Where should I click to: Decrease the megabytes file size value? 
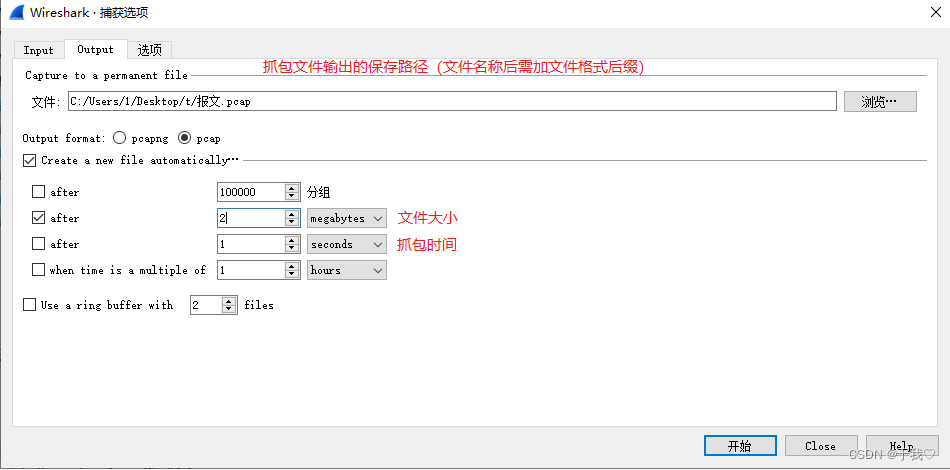pyautogui.click(x=292, y=222)
